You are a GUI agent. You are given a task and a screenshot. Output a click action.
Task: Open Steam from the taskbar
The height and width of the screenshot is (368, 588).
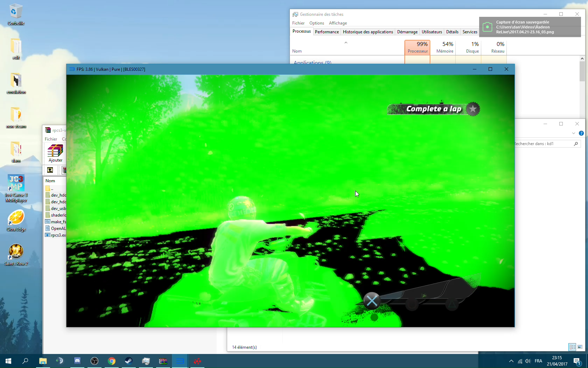(128, 361)
